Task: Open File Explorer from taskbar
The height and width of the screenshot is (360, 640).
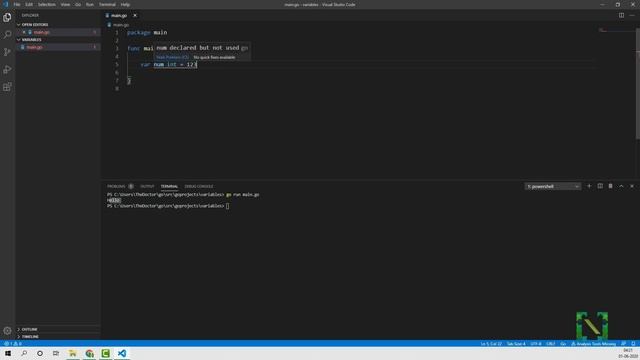Action: [73, 353]
